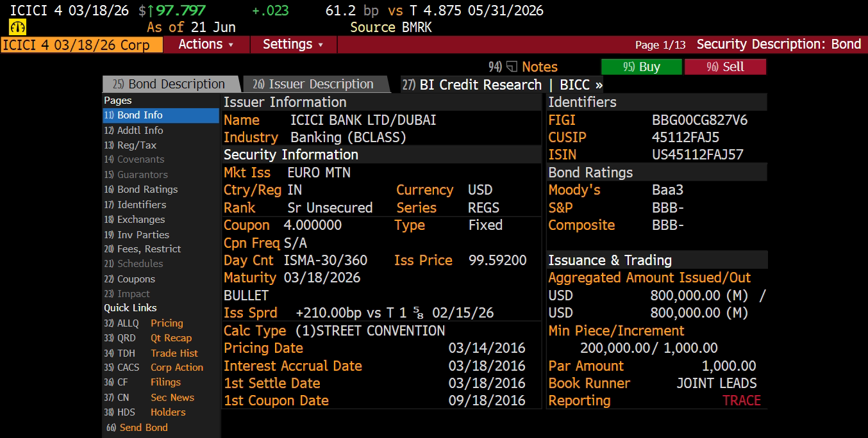Click issuer name ICICI BANK LTD/DUBAI
This screenshot has height=438, width=868.
(363, 120)
